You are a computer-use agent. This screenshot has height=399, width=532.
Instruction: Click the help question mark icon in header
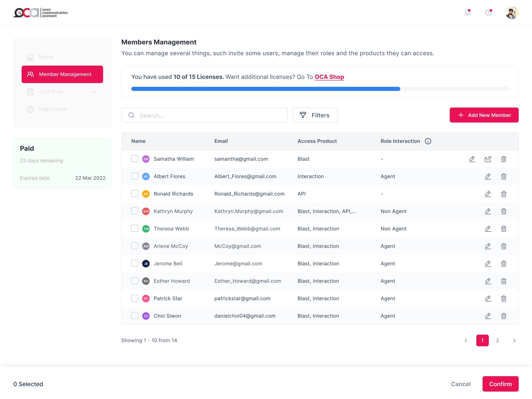488,12
